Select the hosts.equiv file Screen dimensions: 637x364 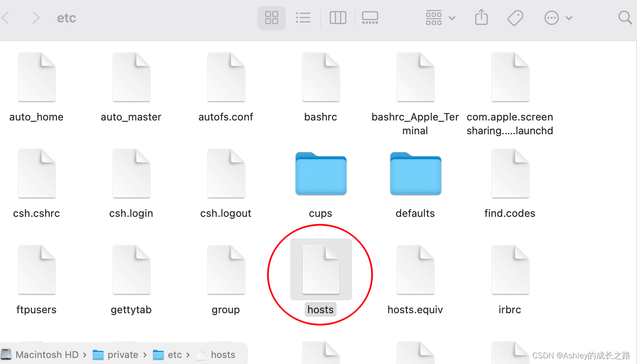tap(415, 270)
